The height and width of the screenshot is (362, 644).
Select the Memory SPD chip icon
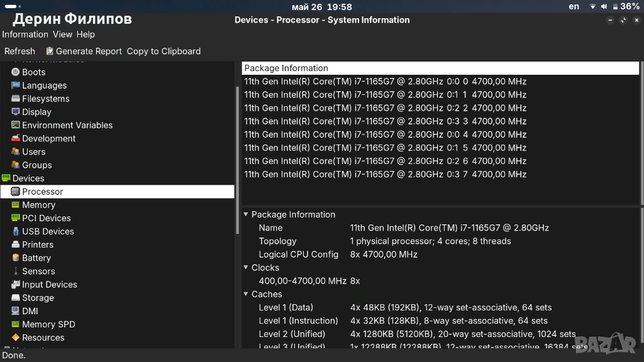coord(16,324)
